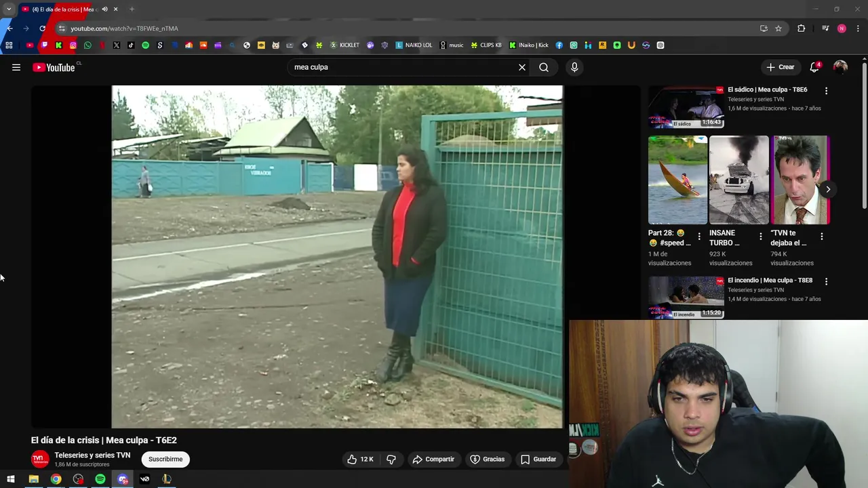Save the video with Guardar
The width and height of the screenshot is (868, 488).
(x=538, y=459)
